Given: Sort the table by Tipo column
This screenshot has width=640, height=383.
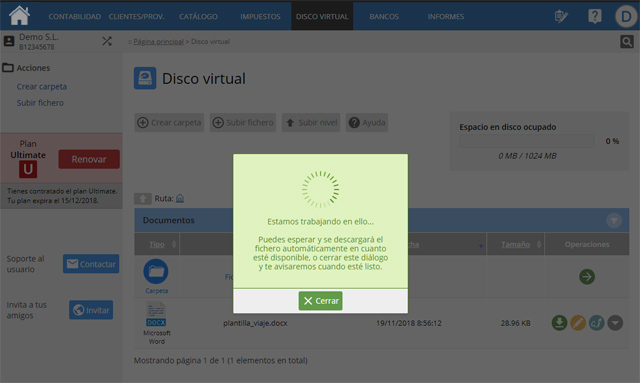Looking at the screenshot, I should (157, 244).
